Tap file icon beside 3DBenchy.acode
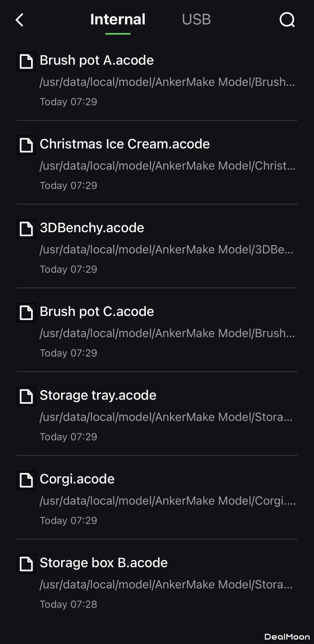 point(26,229)
